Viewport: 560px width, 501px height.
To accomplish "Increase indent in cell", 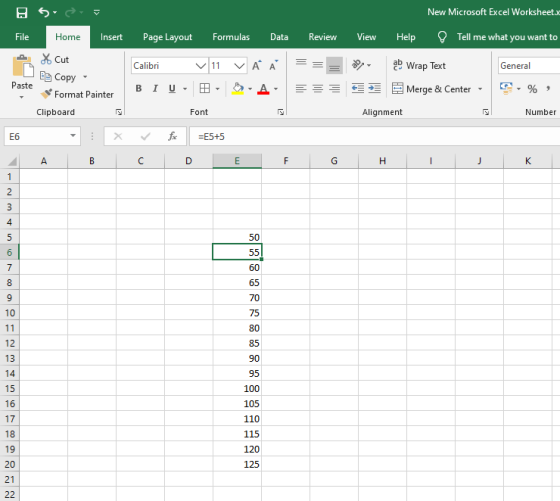I will [374, 88].
